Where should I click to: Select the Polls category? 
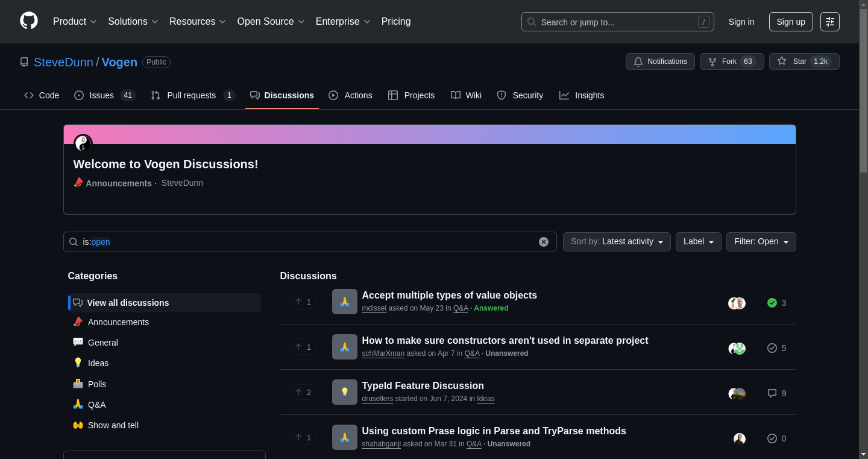[x=165, y=384]
